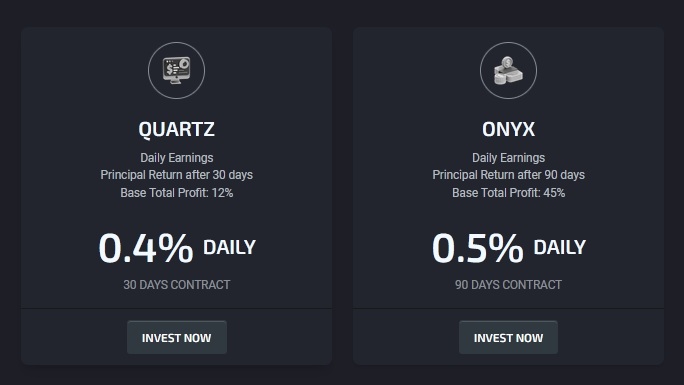The width and height of the screenshot is (684, 385).
Task: Click the Quartz plan monitor icon
Action: pos(176,70)
